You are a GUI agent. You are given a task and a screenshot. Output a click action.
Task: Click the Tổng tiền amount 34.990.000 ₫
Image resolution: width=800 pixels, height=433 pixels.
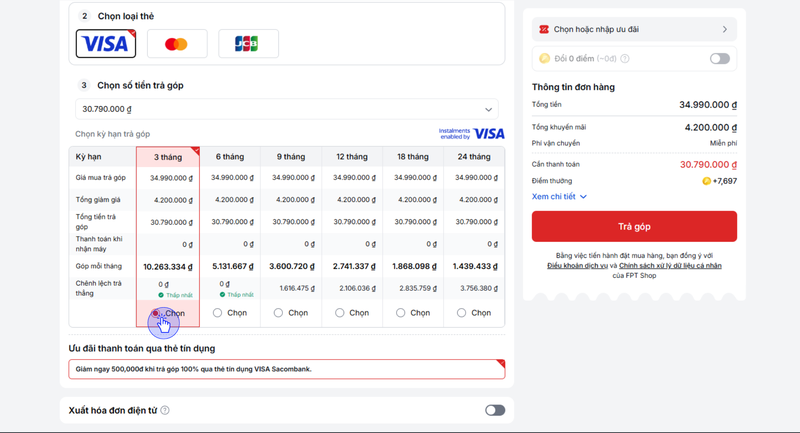click(708, 105)
